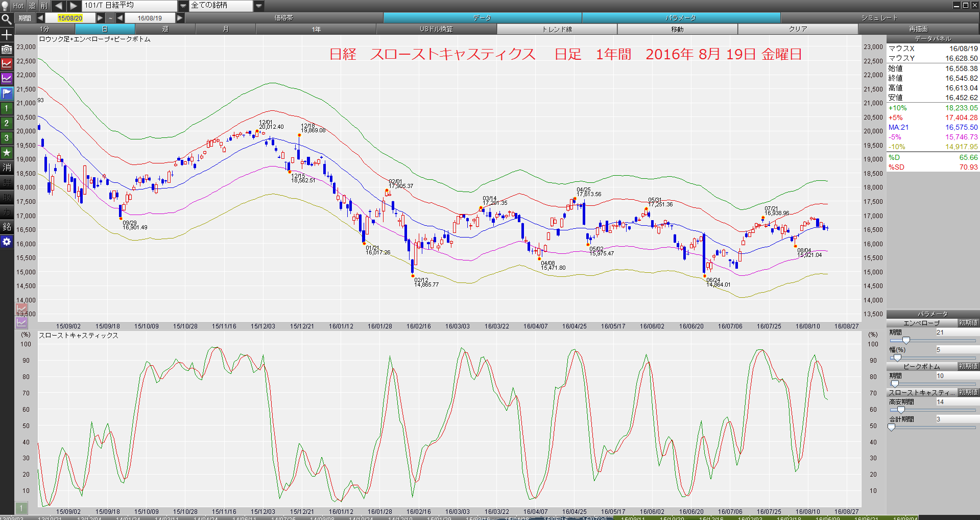Open the 日経平均 symbol dropdown
980x520 pixels.
point(184,6)
